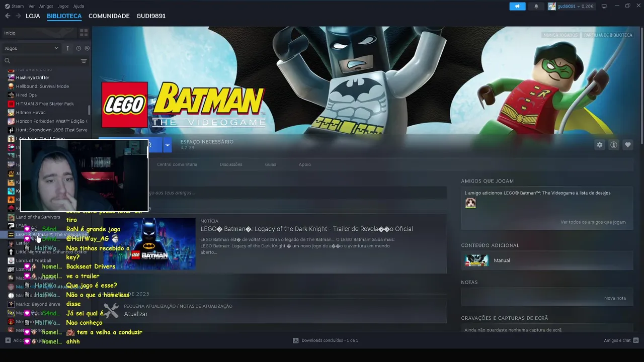Open the Central comunitária tab
This screenshot has height=362, width=644.
[177, 164]
